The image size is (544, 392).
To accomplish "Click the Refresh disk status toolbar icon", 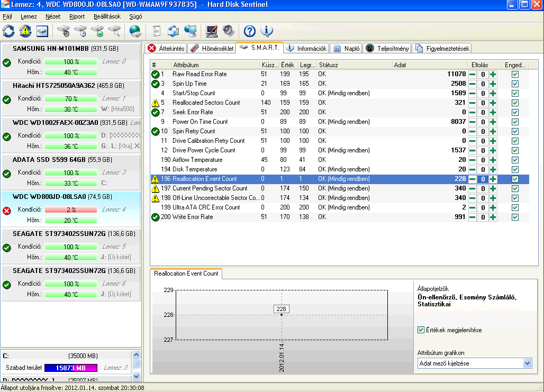I will point(8,31).
